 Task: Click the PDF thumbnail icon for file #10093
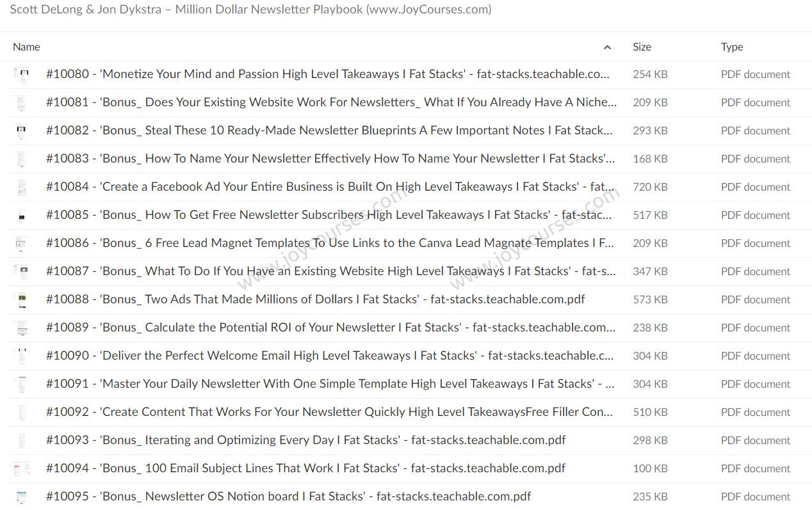21,440
